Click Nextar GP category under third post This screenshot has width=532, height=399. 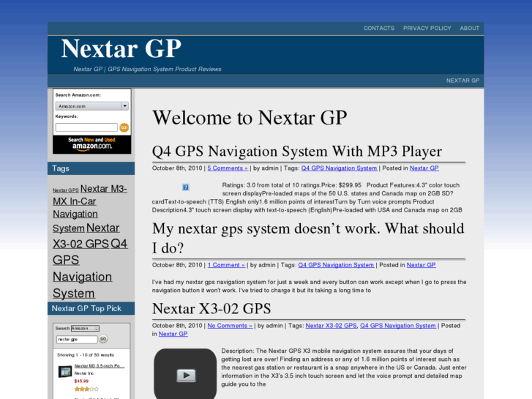click(x=173, y=334)
